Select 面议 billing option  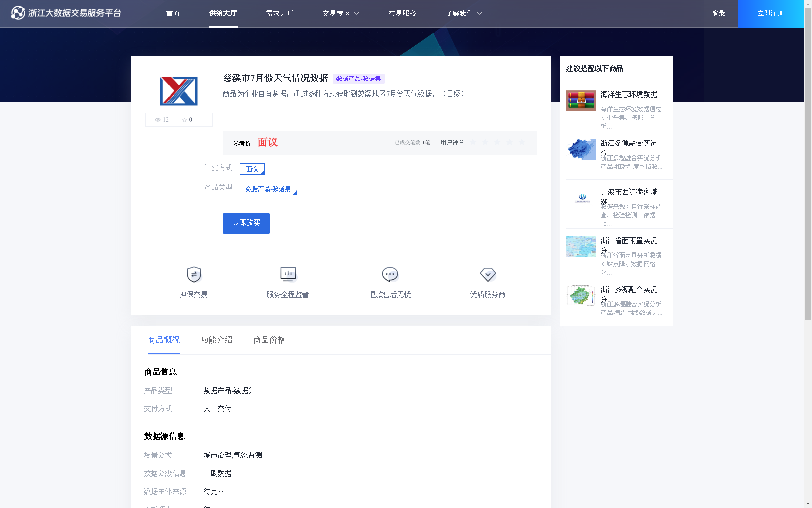coord(252,169)
